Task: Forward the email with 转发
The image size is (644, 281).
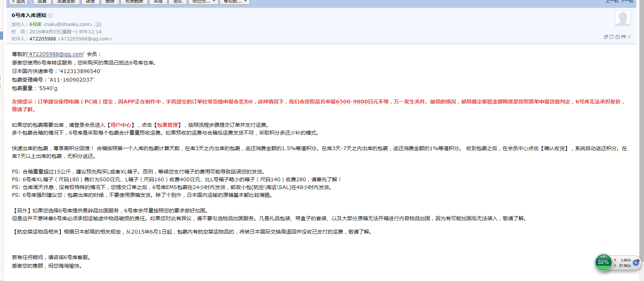Action: coord(90,1)
